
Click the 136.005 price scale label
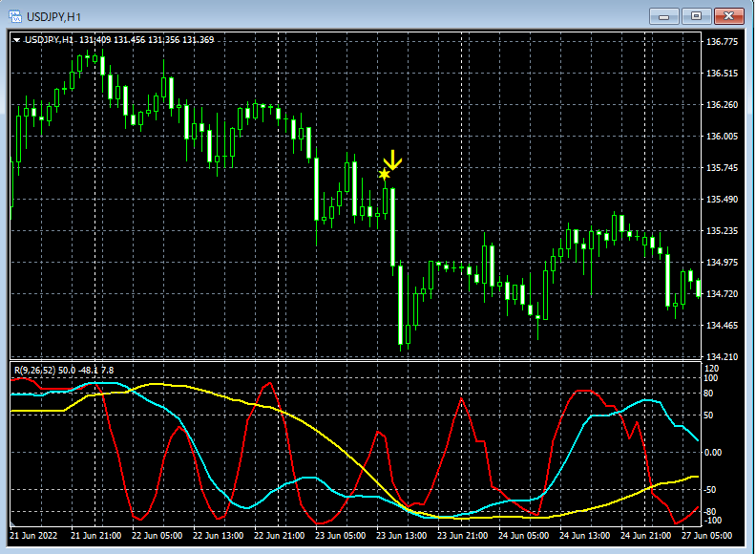coord(722,136)
